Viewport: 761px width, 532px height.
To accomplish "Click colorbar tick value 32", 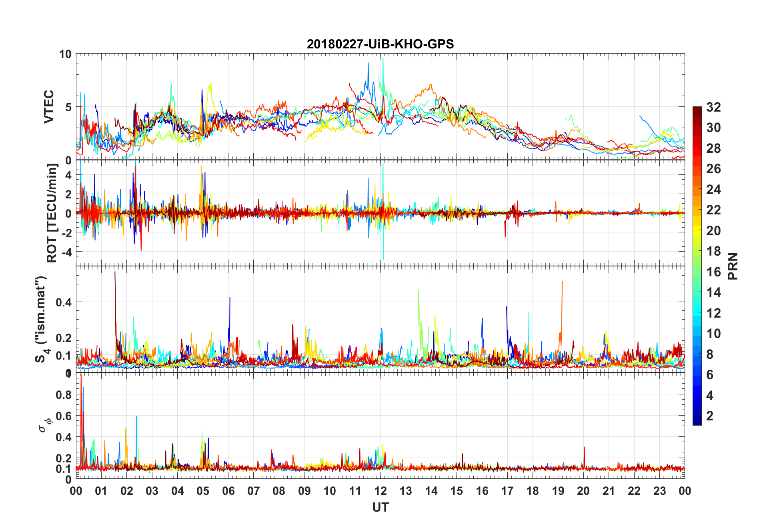I will (713, 107).
